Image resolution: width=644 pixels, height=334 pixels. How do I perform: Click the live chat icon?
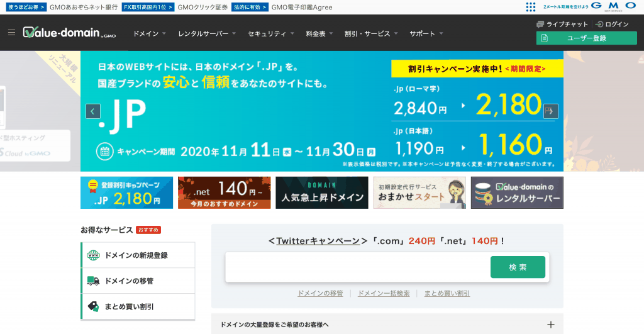(540, 25)
